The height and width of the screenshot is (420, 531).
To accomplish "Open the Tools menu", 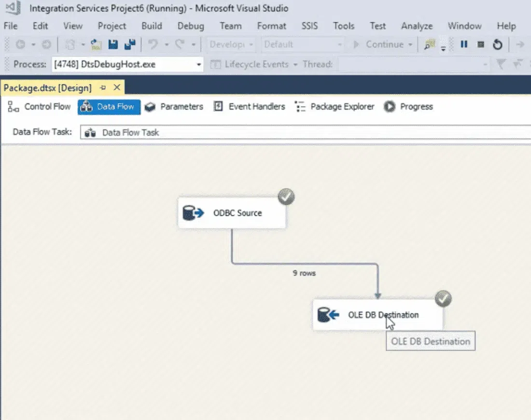I will pyautogui.click(x=343, y=26).
